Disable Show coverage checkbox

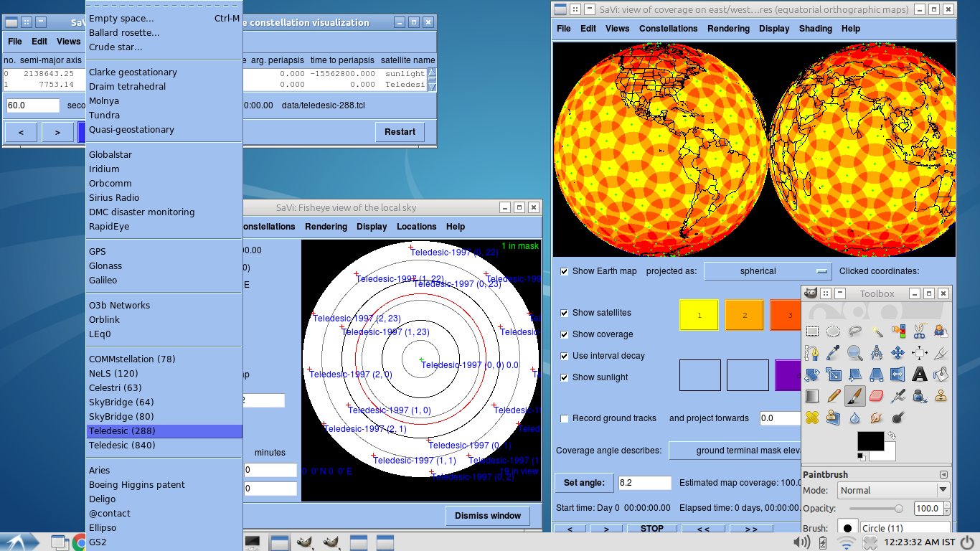565,334
